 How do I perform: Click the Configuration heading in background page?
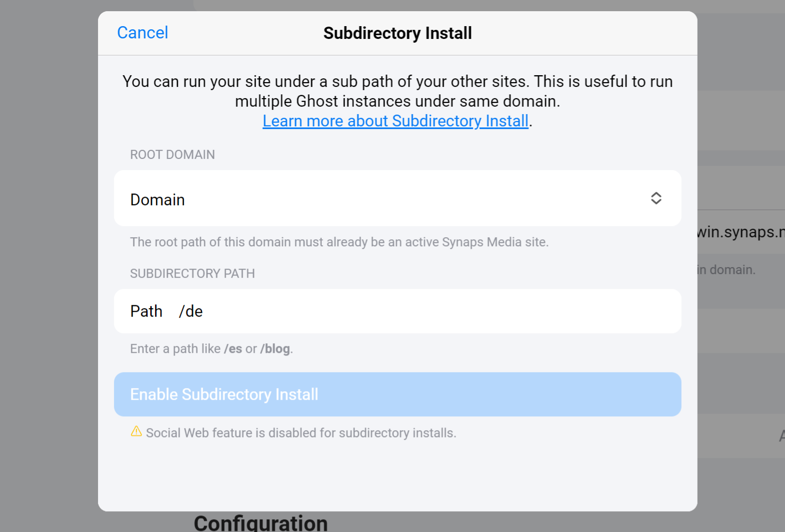pos(261,523)
